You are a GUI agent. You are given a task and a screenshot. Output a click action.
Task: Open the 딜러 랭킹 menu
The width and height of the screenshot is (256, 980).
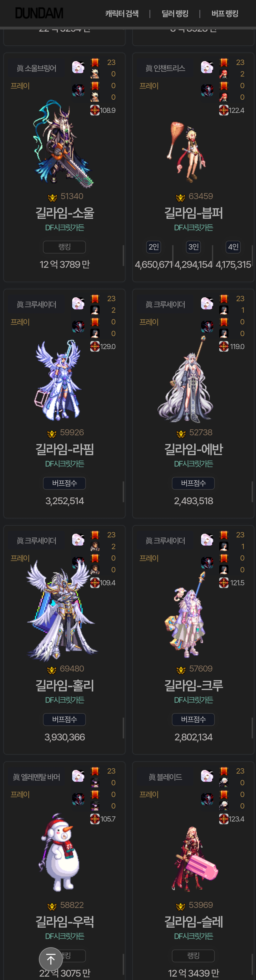point(175,14)
